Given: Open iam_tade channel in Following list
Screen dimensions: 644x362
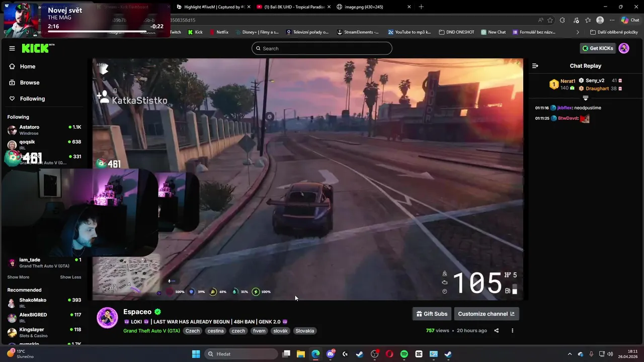Looking at the screenshot, I should 44,262.
